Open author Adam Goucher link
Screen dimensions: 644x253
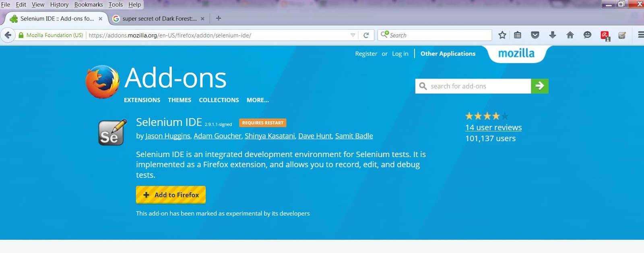217,136
